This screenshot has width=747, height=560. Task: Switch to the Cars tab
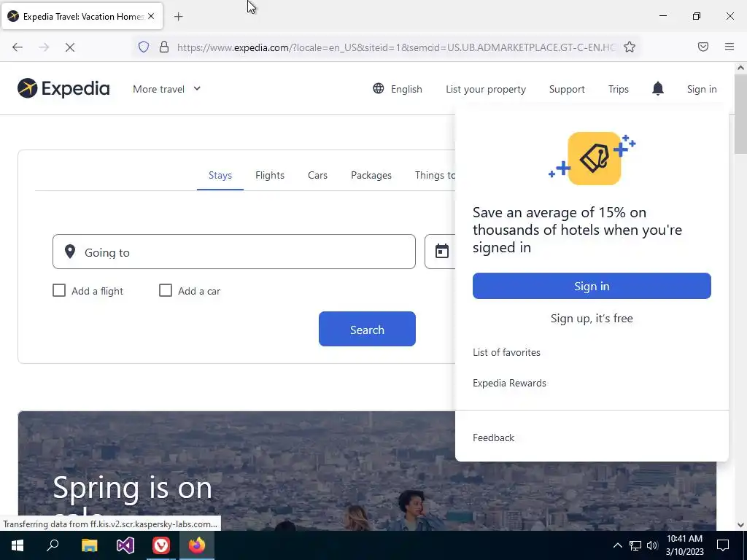pyautogui.click(x=317, y=175)
